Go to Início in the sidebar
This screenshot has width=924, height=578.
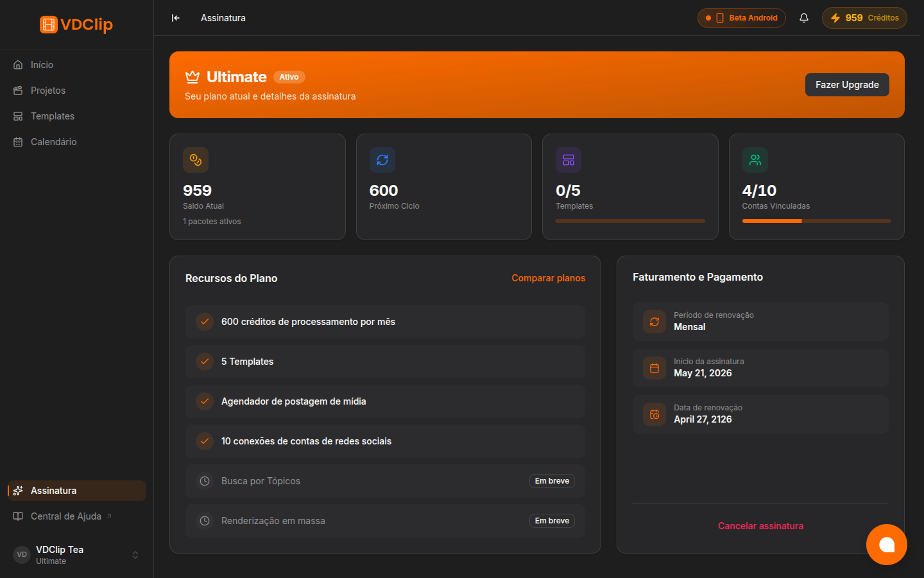(76, 65)
